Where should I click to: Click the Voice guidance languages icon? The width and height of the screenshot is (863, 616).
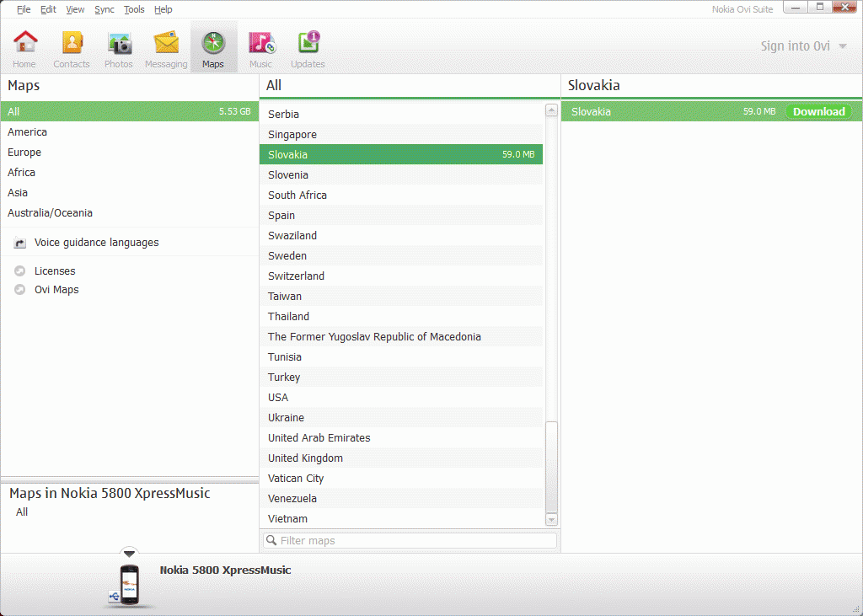click(x=20, y=244)
